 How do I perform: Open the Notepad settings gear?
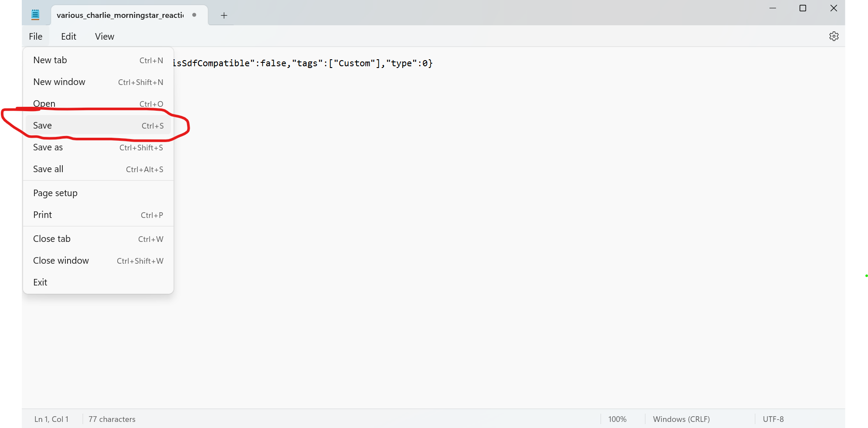click(x=834, y=36)
